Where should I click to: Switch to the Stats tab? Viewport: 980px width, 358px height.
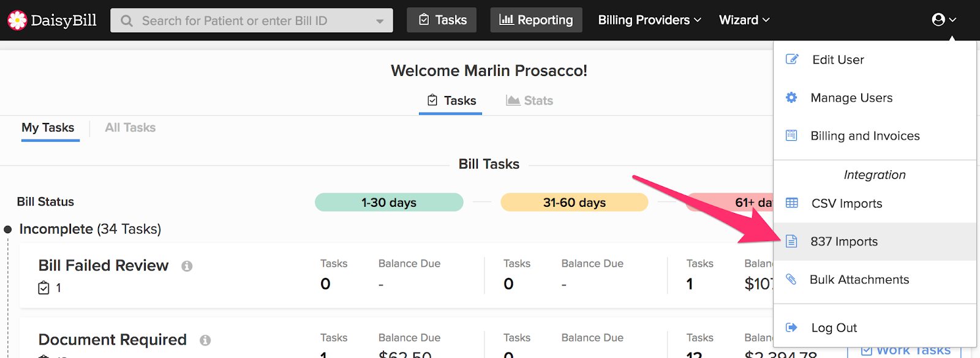[x=530, y=101]
